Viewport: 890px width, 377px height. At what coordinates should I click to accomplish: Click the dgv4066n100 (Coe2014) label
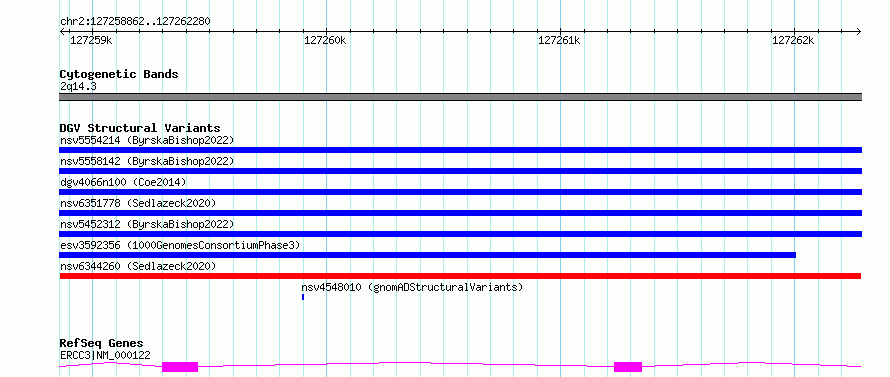(123, 182)
